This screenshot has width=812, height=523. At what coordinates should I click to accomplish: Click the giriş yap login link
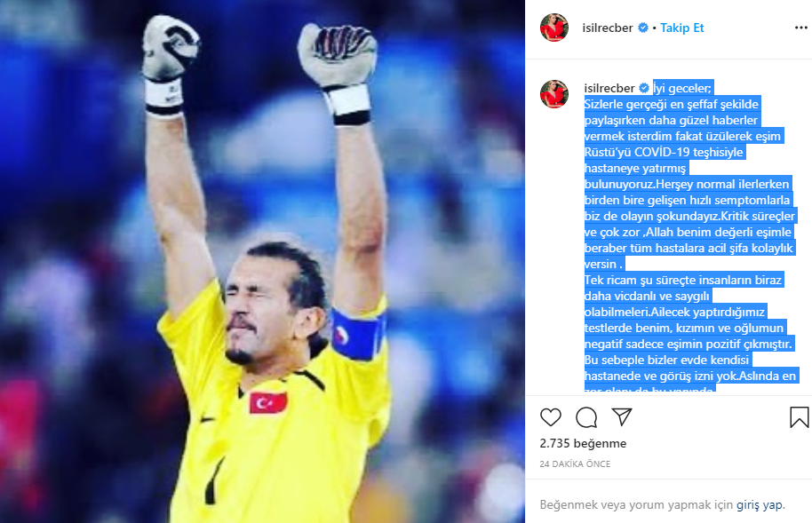pyautogui.click(x=760, y=504)
